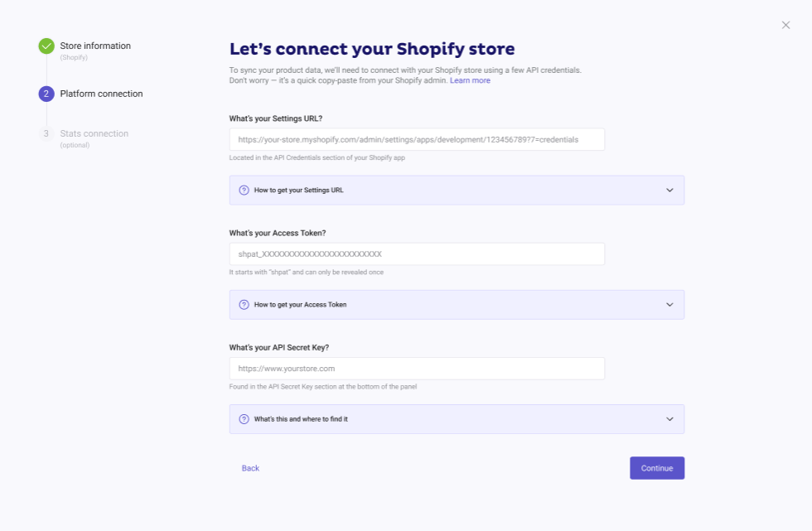Click the green checkmark step icon
The image size is (812, 531).
[46, 46]
